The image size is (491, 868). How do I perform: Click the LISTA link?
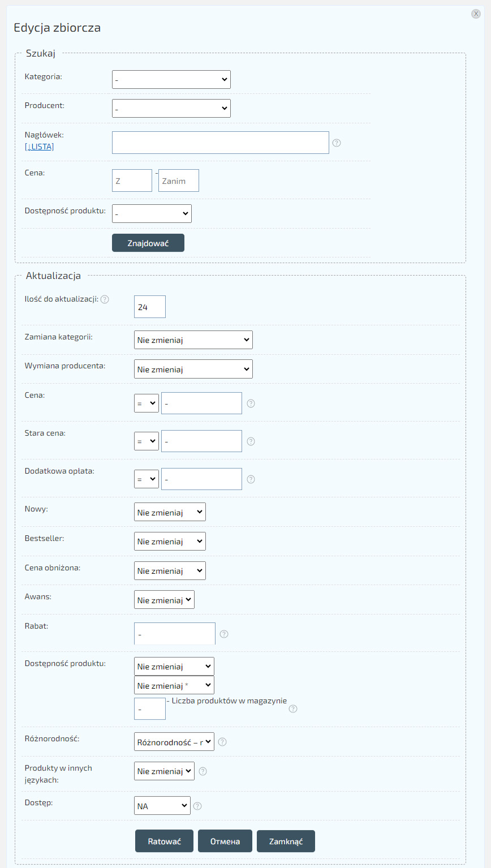tap(40, 147)
